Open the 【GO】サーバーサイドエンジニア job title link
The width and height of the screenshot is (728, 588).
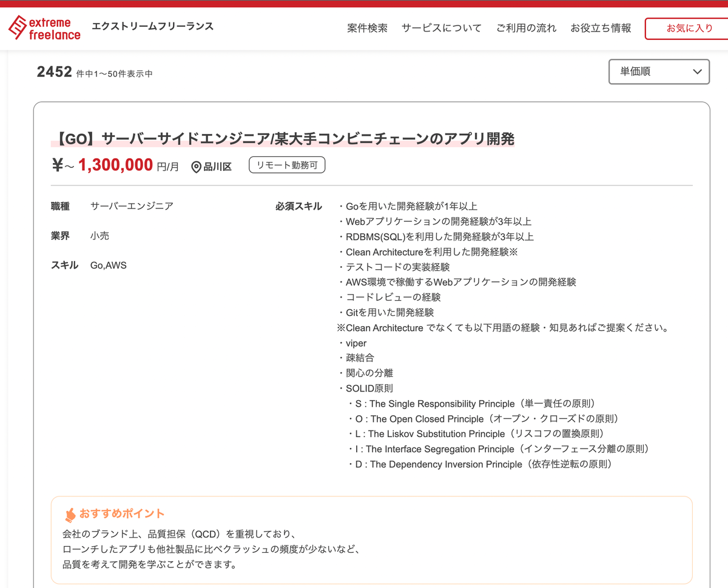[283, 139]
